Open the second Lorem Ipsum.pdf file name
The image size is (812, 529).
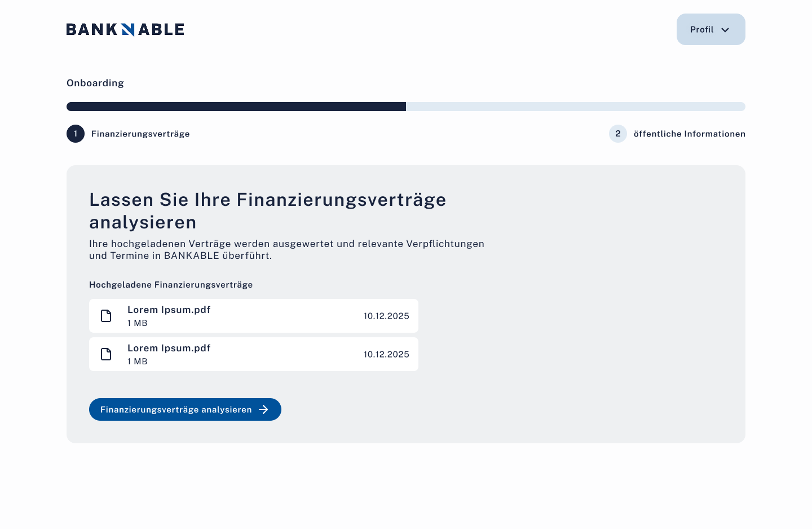169,348
